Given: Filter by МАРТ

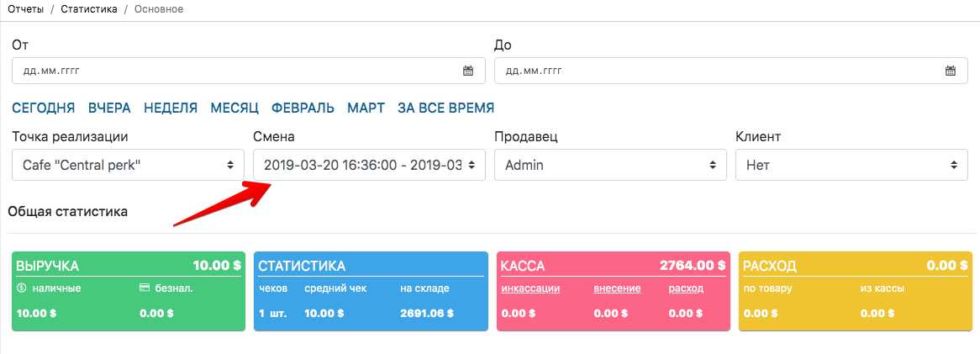Looking at the screenshot, I should [x=366, y=108].
